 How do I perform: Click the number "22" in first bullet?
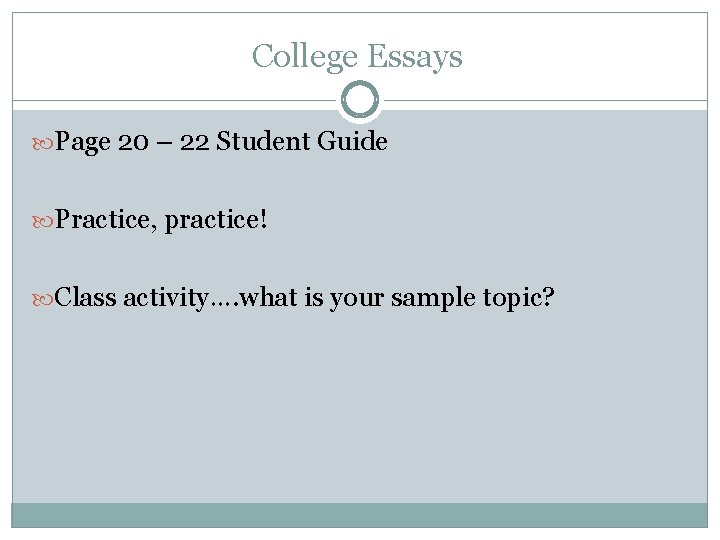(194, 142)
